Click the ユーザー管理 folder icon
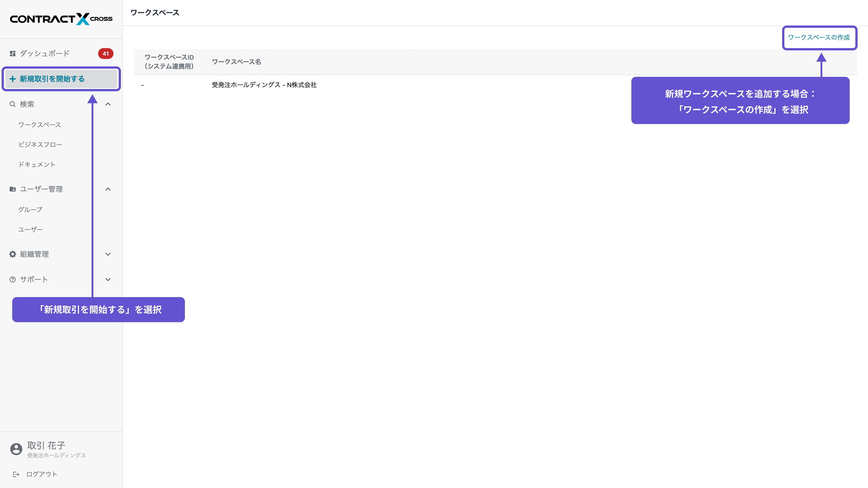This screenshot has width=868, height=488. click(x=12, y=189)
